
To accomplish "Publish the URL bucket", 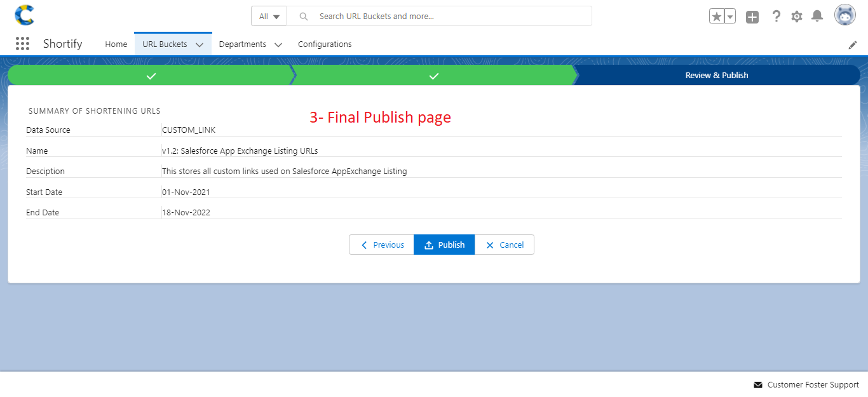I will tap(444, 245).
